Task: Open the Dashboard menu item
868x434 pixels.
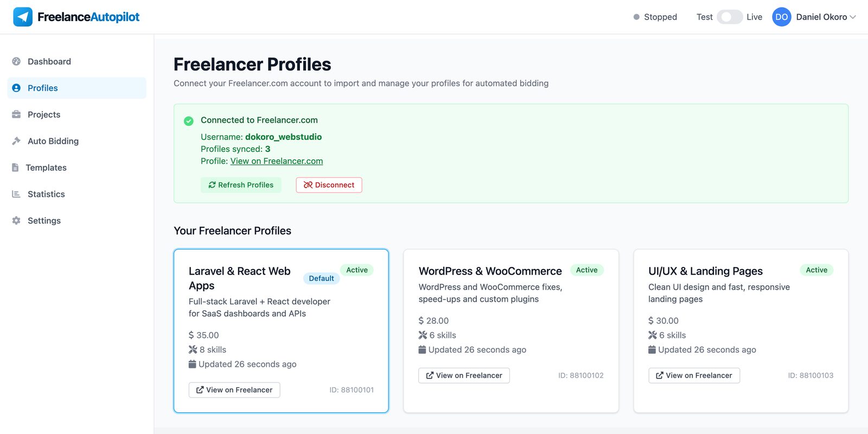Action: click(76, 61)
